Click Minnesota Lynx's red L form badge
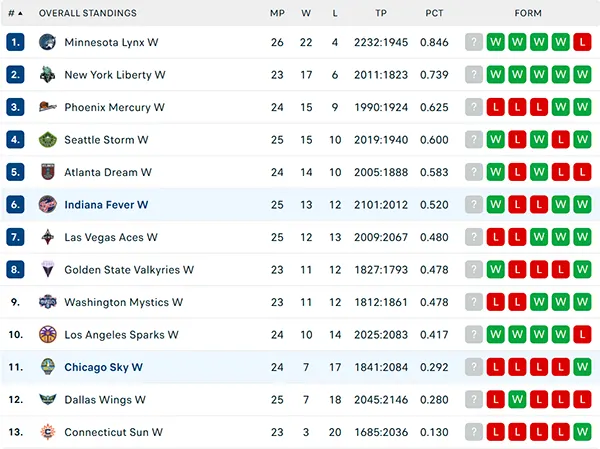 pyautogui.click(x=582, y=42)
